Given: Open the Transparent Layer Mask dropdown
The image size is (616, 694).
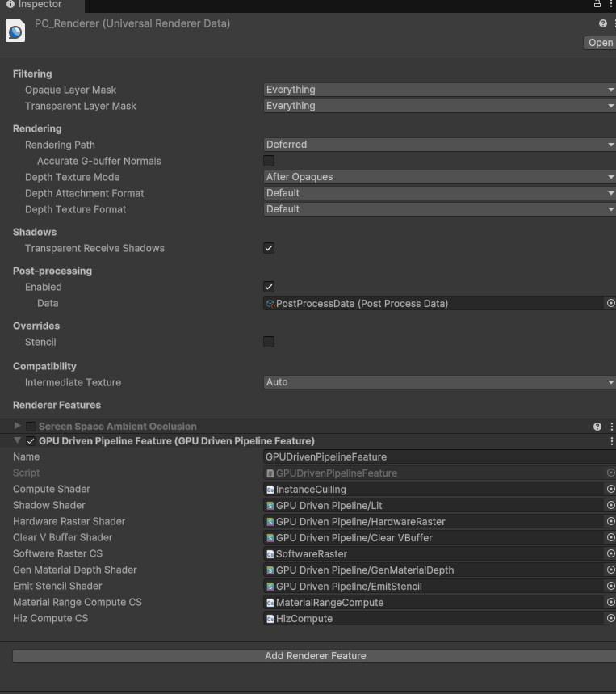Looking at the screenshot, I should coord(439,106).
